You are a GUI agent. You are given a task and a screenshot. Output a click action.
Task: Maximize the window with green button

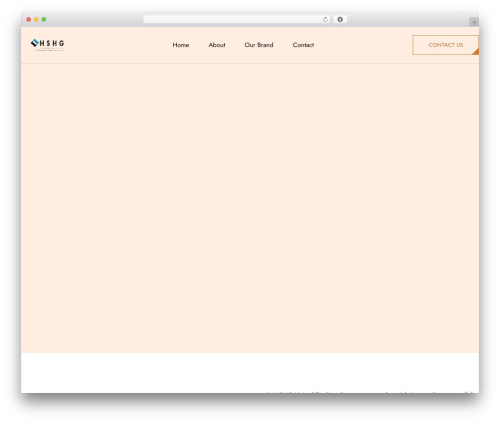coord(44,19)
